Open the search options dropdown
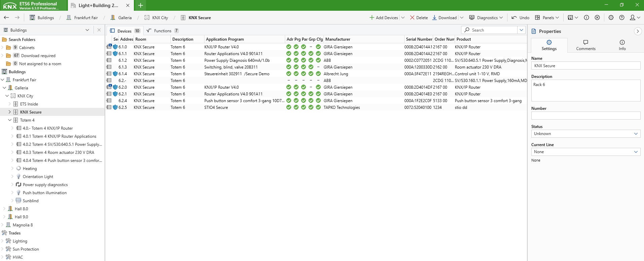 coord(521,30)
